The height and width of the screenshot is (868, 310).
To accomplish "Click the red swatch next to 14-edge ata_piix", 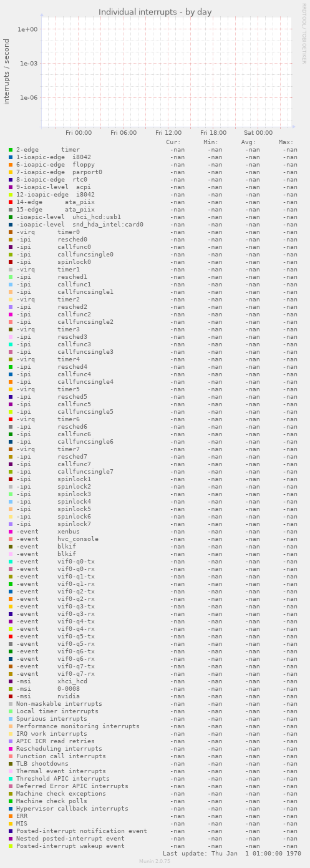I will [11, 202].
